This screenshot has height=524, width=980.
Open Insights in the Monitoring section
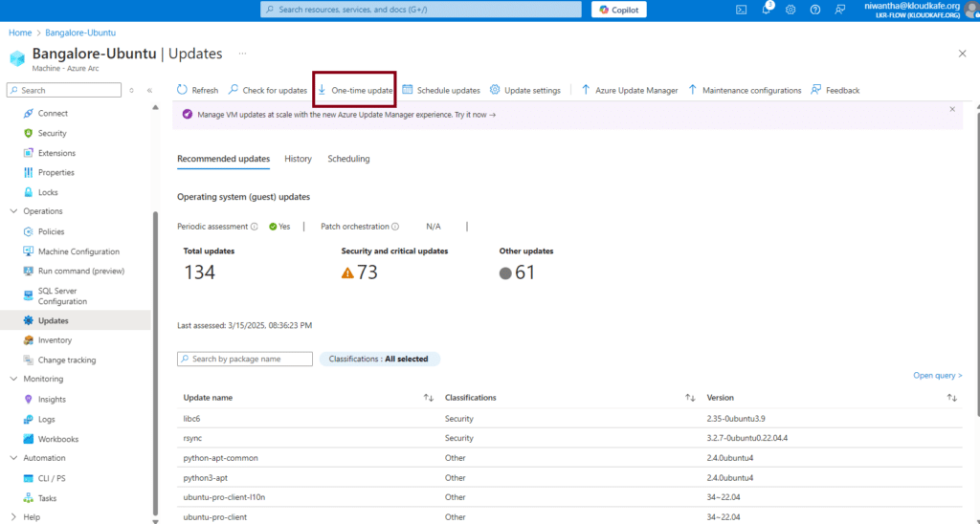click(52, 400)
